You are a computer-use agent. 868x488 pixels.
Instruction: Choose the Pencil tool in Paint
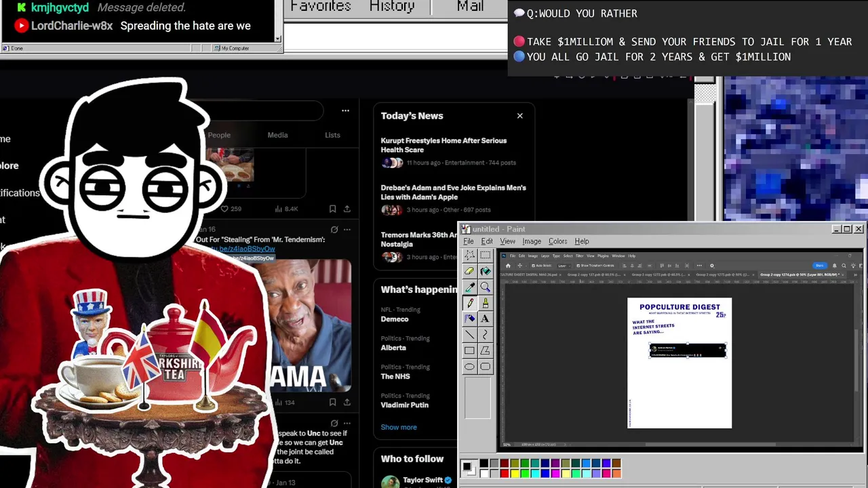coord(469,303)
